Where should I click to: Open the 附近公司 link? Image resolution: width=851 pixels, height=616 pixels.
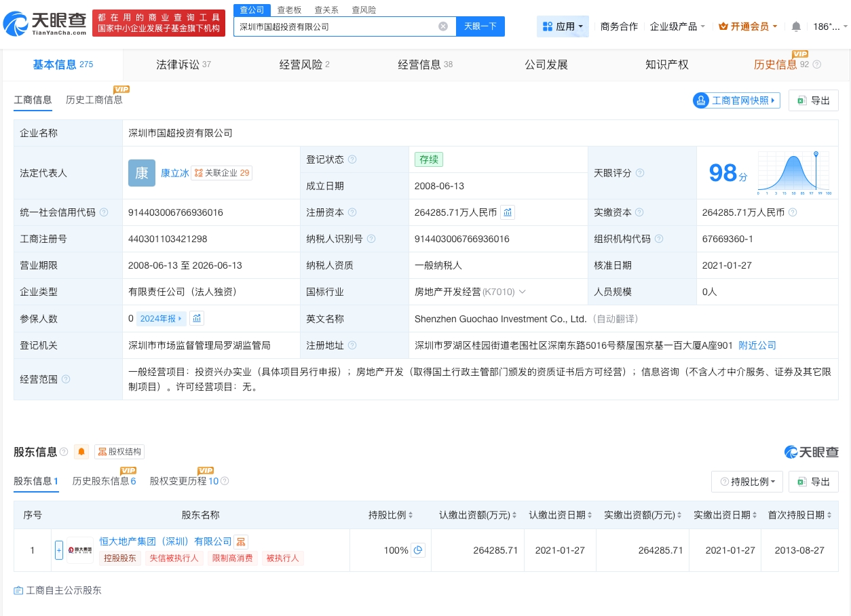point(757,345)
